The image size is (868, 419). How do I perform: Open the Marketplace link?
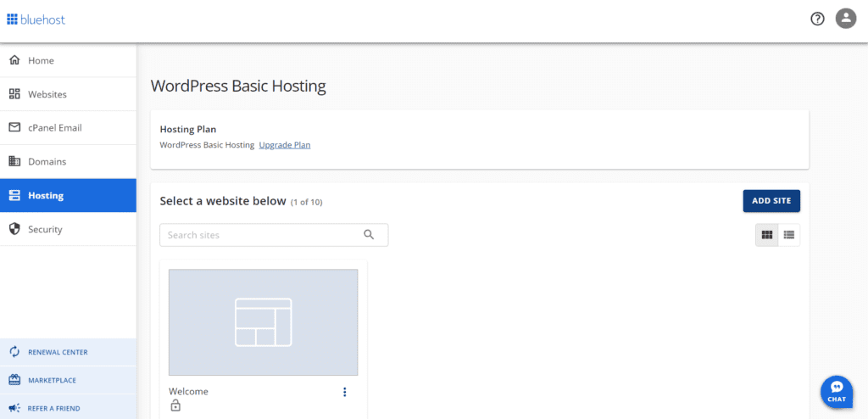tap(68, 380)
